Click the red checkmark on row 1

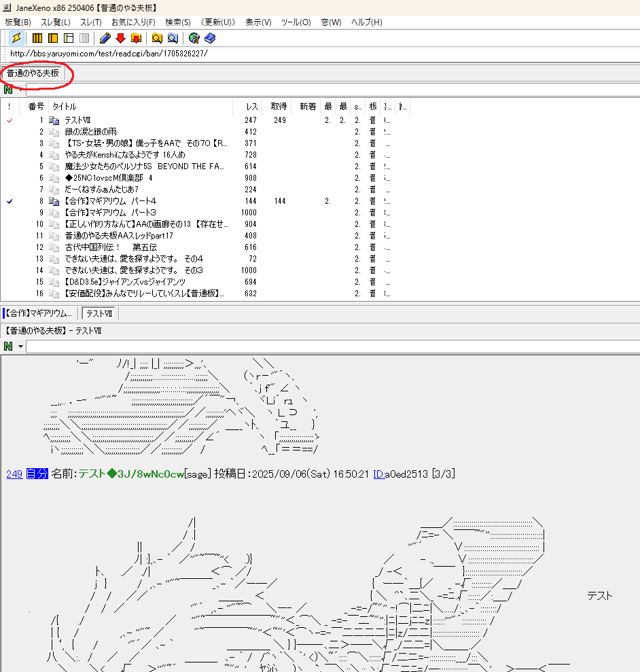(10, 120)
